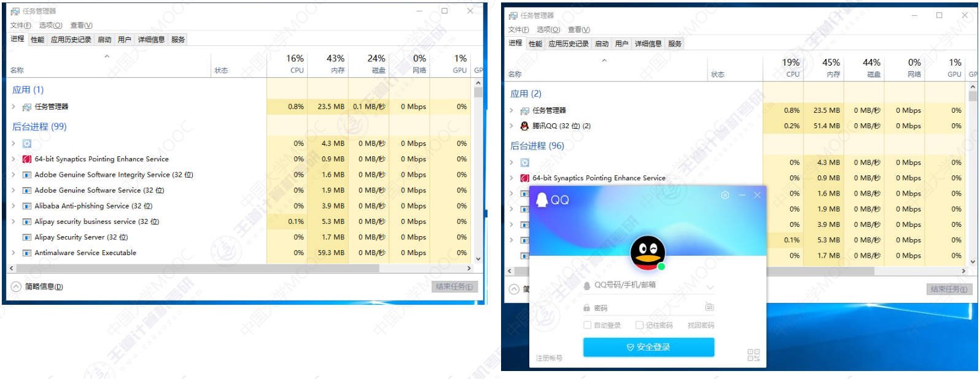Screen dimensions: 980x379
Task: Select Antimalware Service Executable icon
Action: [27, 253]
